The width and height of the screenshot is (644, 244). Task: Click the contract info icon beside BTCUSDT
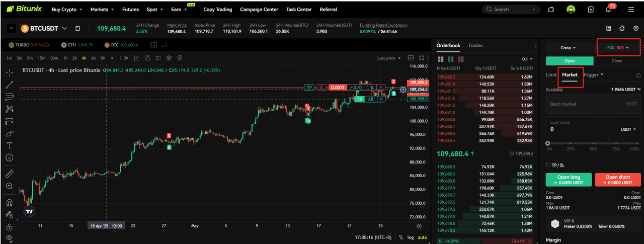point(77,29)
